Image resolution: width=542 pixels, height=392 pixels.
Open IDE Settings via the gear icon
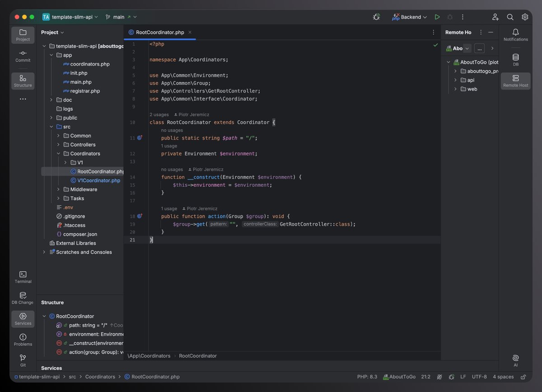tap(525, 17)
